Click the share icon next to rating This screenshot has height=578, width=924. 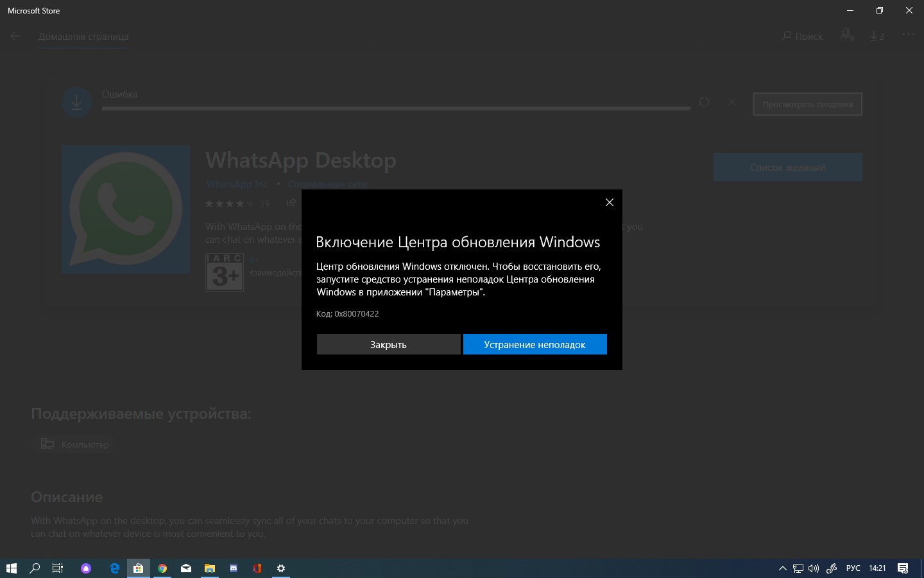point(291,203)
